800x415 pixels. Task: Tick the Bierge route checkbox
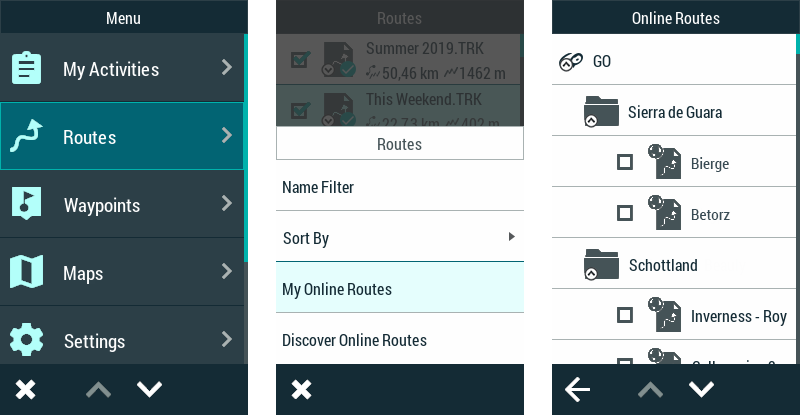[x=625, y=163]
